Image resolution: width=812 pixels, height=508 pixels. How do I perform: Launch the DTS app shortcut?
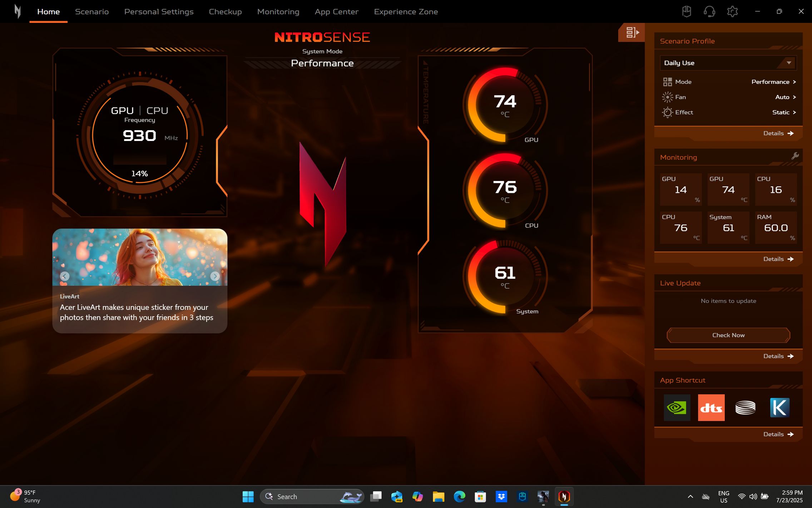coord(711,407)
